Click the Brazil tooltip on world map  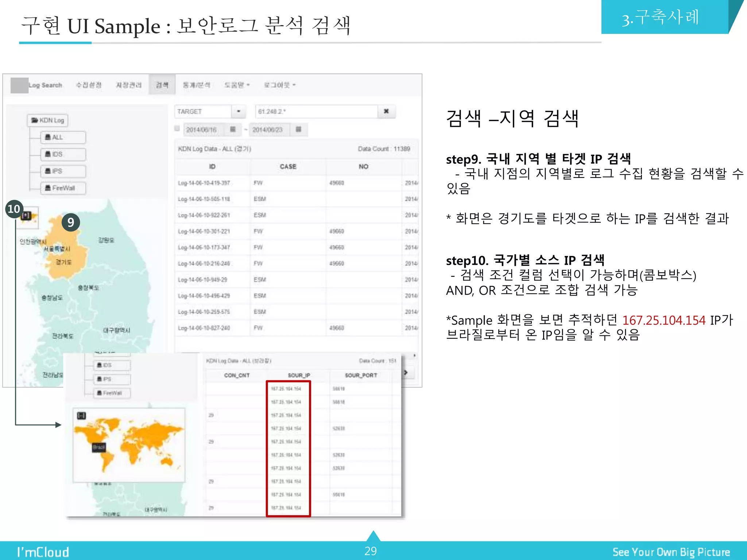(x=98, y=447)
